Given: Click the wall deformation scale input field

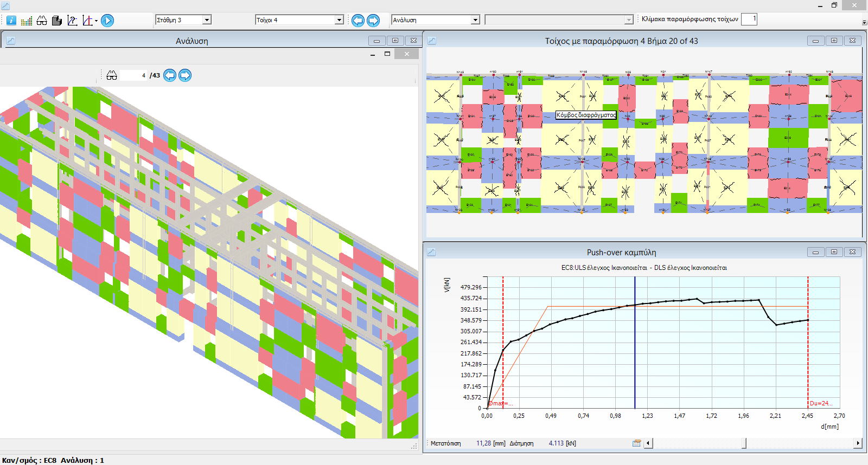Looking at the screenshot, I should [x=749, y=19].
